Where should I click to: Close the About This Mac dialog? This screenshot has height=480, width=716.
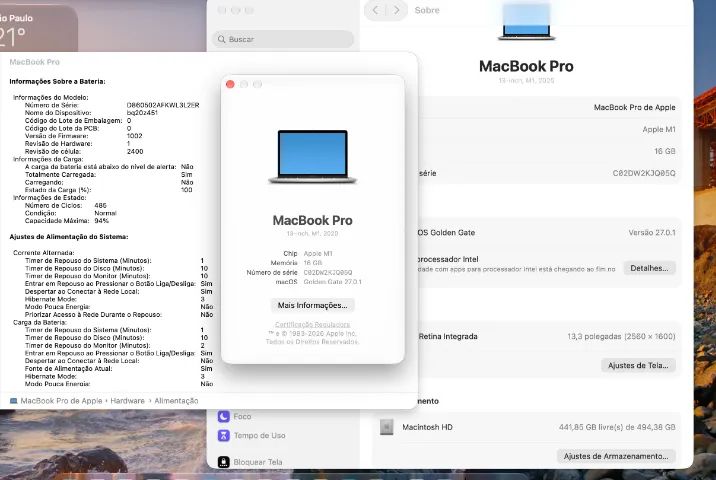pyautogui.click(x=230, y=84)
